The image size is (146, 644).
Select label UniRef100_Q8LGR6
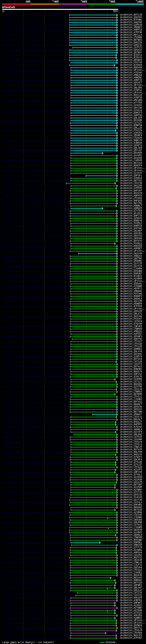[x=131, y=88]
